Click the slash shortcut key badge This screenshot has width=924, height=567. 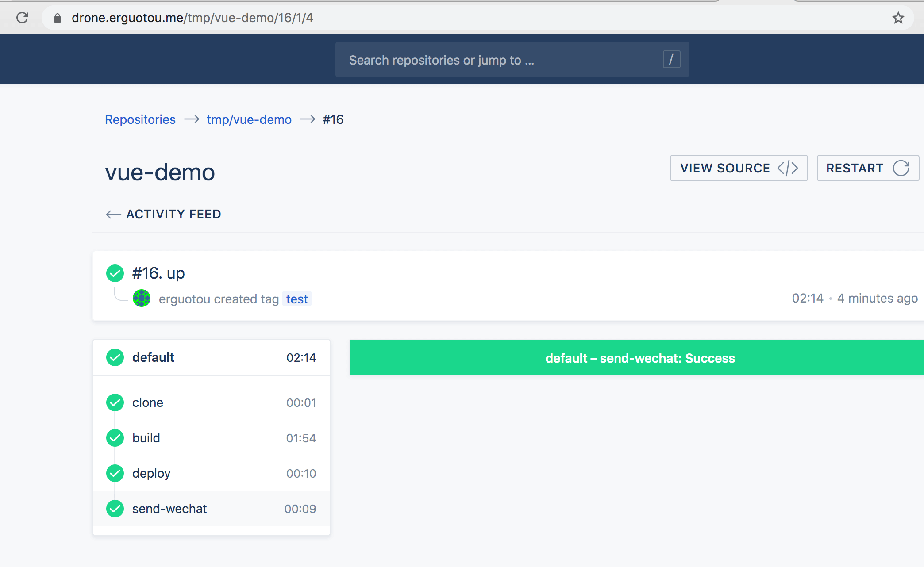point(671,59)
